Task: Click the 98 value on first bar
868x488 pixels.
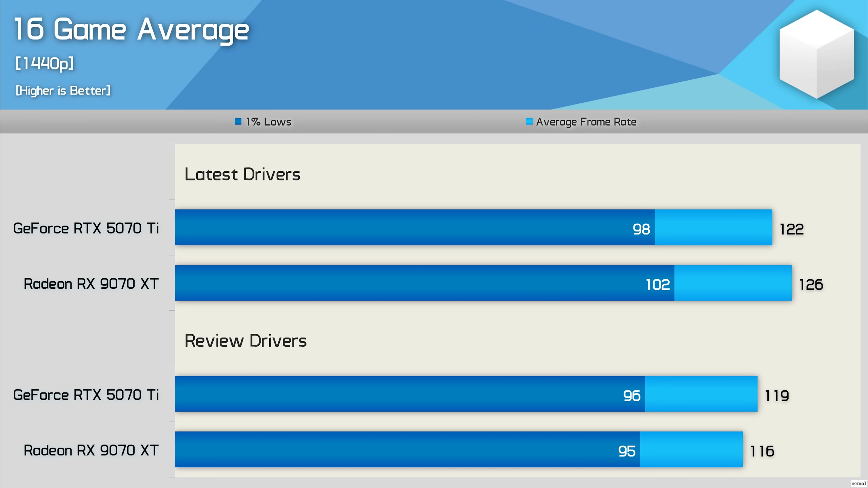Action: 641,229
